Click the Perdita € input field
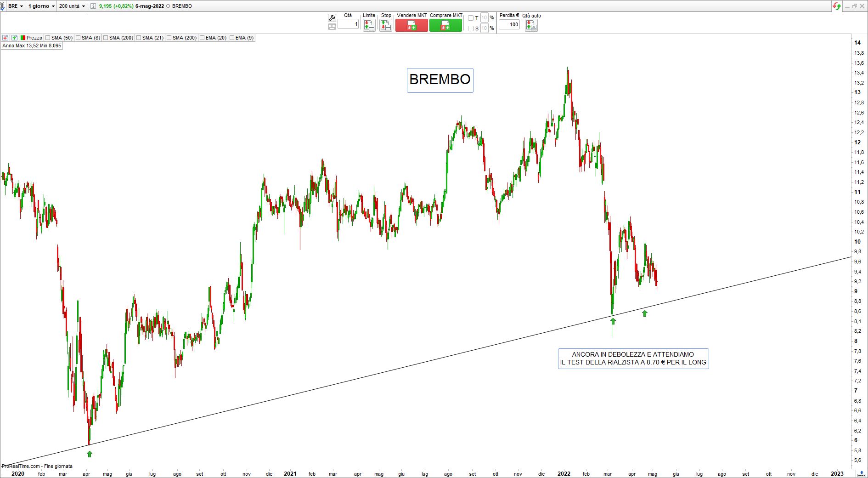The image size is (868, 478). pyautogui.click(x=509, y=24)
